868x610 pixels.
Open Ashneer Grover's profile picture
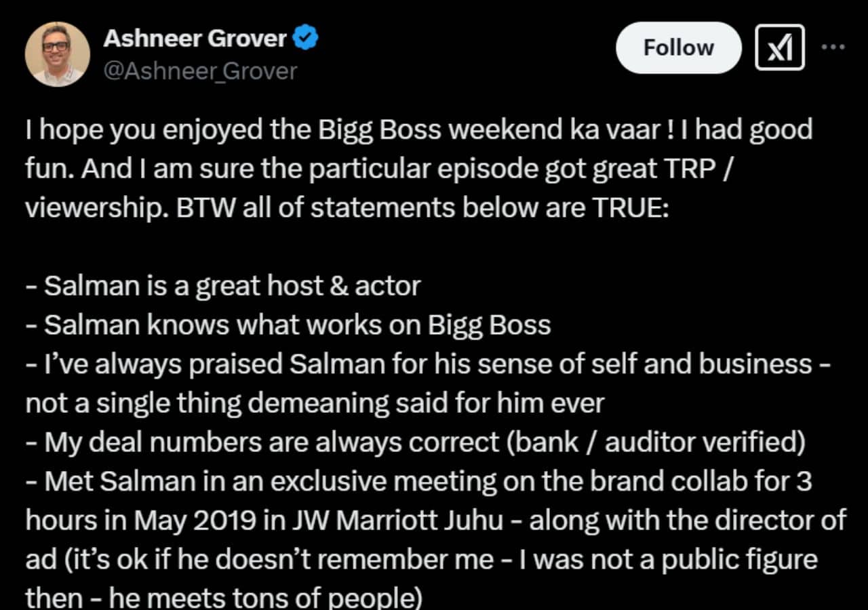click(x=58, y=54)
